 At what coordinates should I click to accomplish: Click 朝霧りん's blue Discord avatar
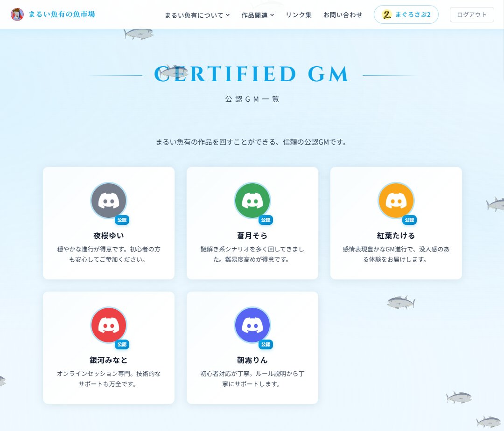[252, 325]
